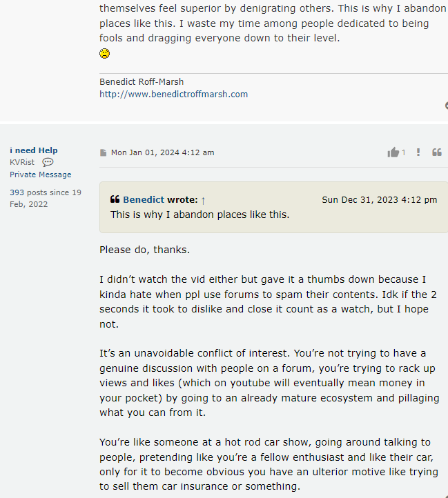
Task: Jump to original post via up arrow
Action: coord(204,200)
